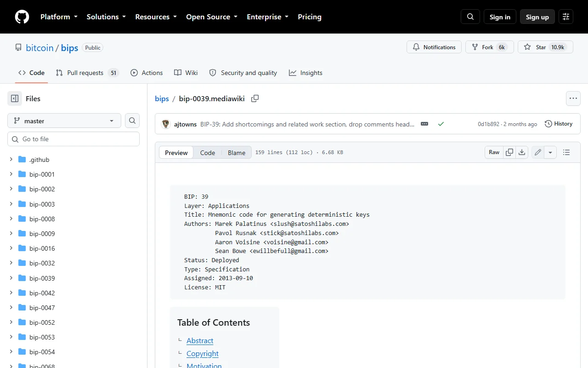
Task: Edit the file with pencil icon
Action: coord(538,152)
